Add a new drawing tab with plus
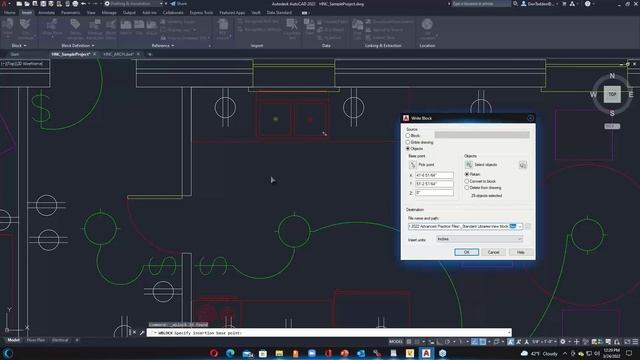 click(150, 54)
